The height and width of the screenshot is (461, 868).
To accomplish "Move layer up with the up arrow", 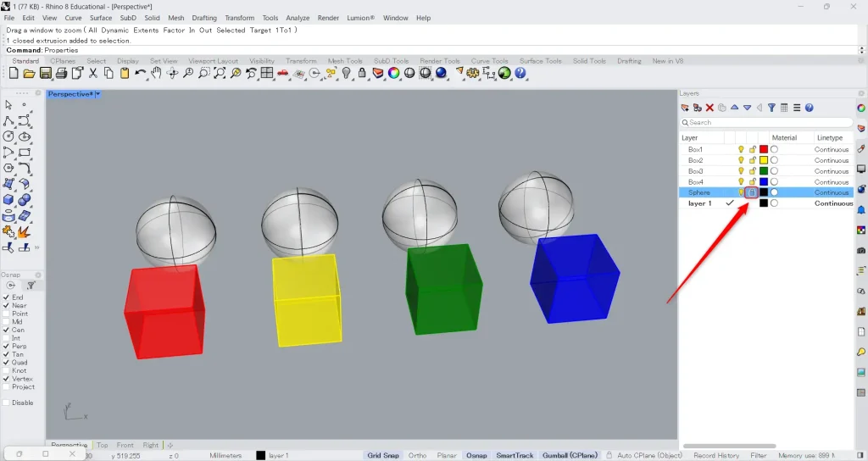I will point(734,108).
